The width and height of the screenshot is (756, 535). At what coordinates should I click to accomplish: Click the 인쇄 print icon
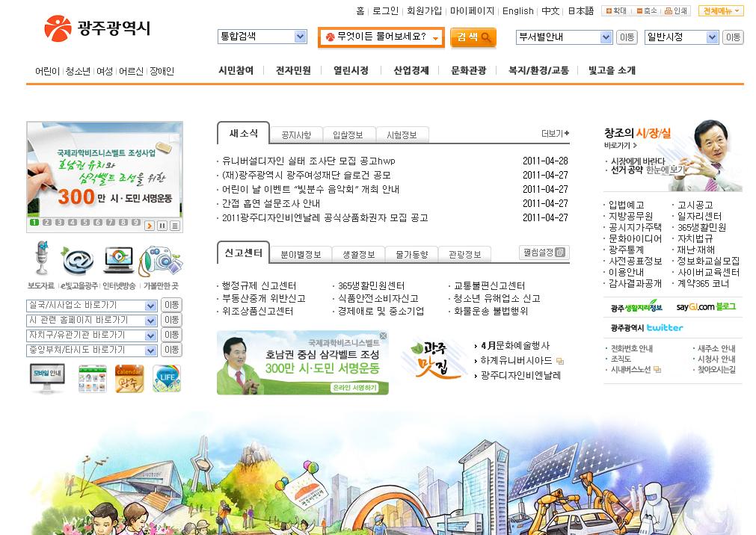(677, 11)
